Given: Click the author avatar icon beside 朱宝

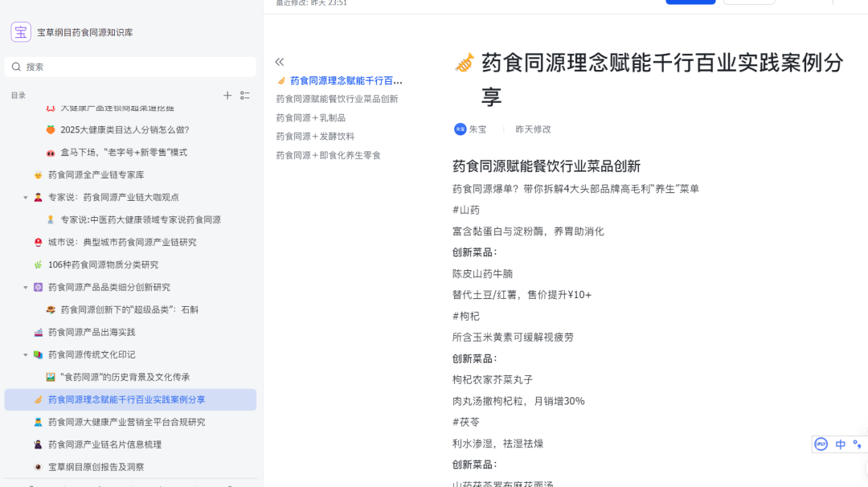Looking at the screenshot, I should [459, 129].
